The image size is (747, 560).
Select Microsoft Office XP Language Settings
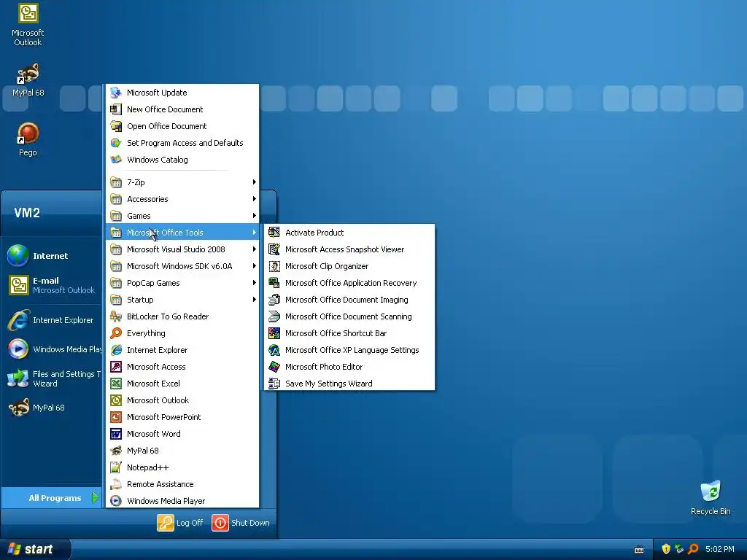pos(349,350)
